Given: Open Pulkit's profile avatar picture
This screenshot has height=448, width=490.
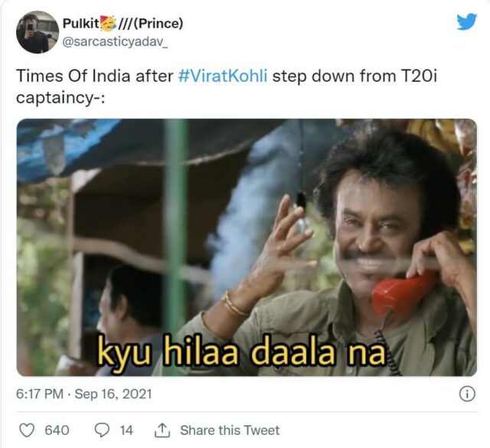Looking at the screenshot, I should 38,32.
